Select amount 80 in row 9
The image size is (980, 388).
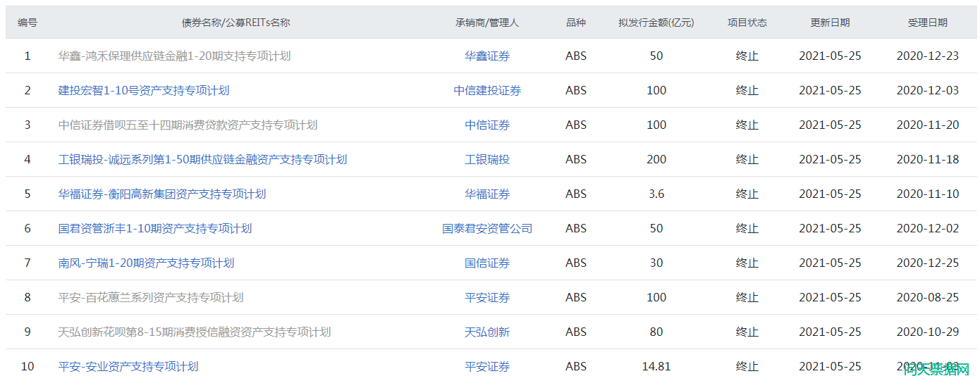pyautogui.click(x=656, y=332)
